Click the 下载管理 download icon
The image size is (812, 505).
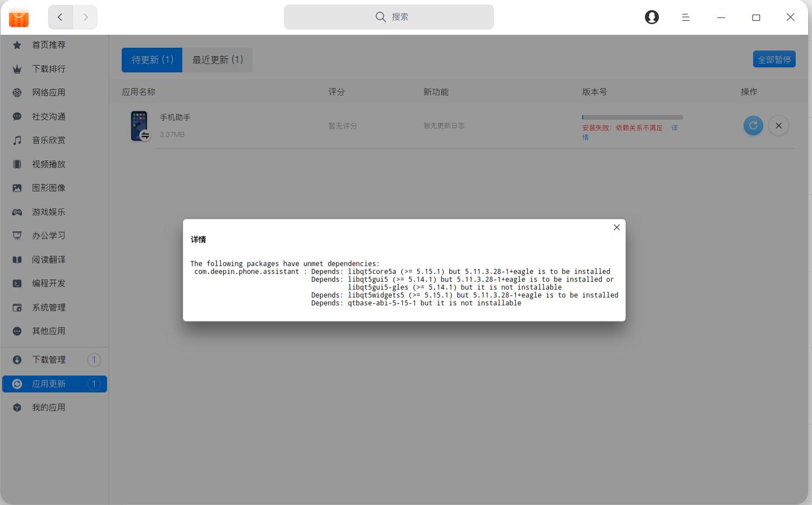tap(17, 360)
